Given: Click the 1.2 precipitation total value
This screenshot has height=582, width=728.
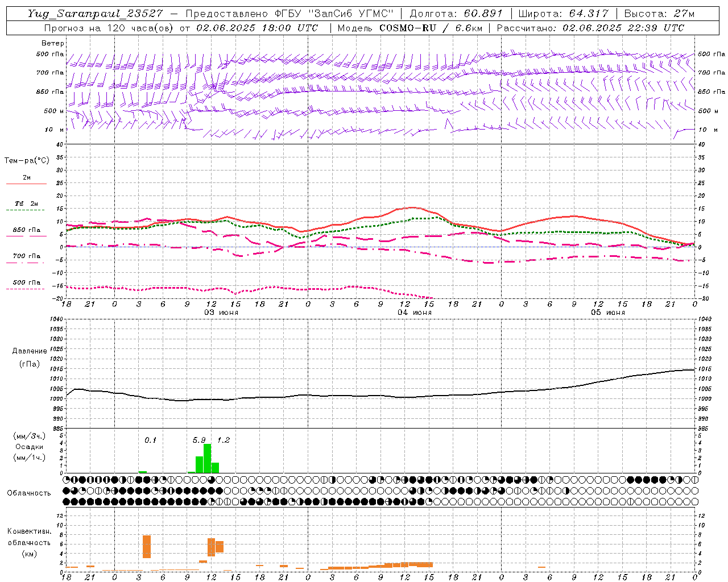Looking at the screenshot, I should coord(224,440).
